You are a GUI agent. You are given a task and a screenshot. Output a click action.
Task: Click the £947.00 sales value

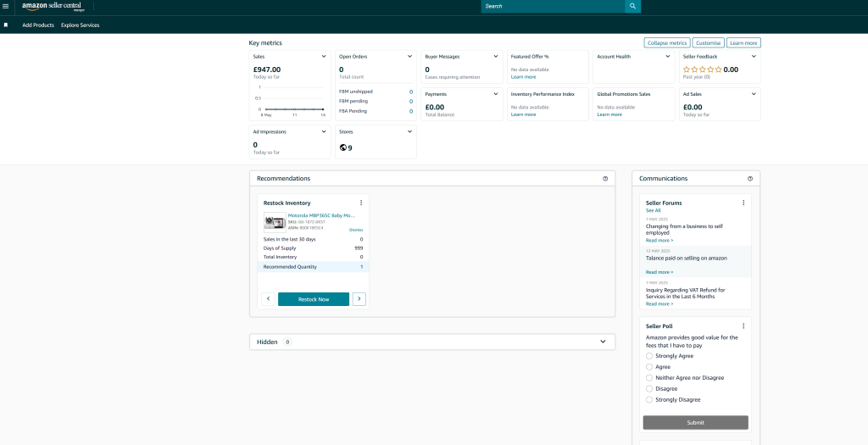click(267, 70)
